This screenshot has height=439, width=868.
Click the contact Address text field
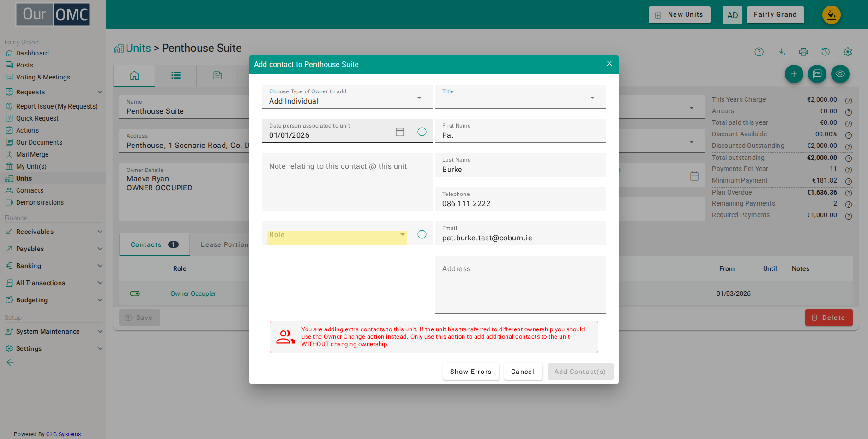click(x=520, y=285)
